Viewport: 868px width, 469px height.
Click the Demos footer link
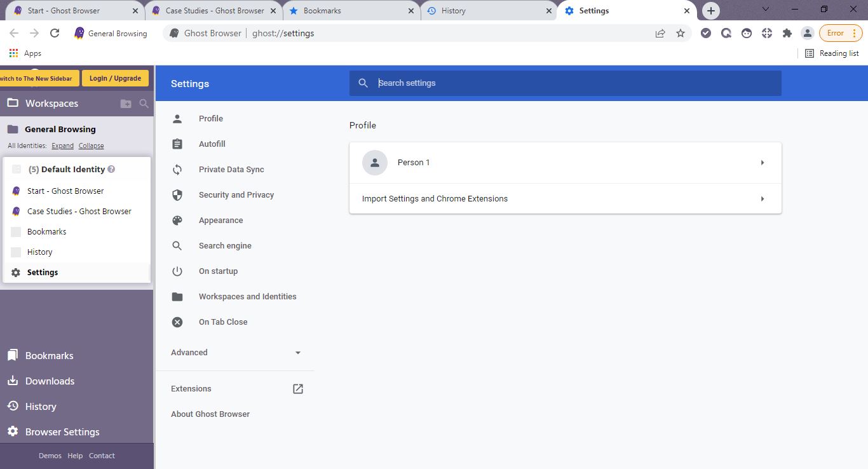click(50, 456)
